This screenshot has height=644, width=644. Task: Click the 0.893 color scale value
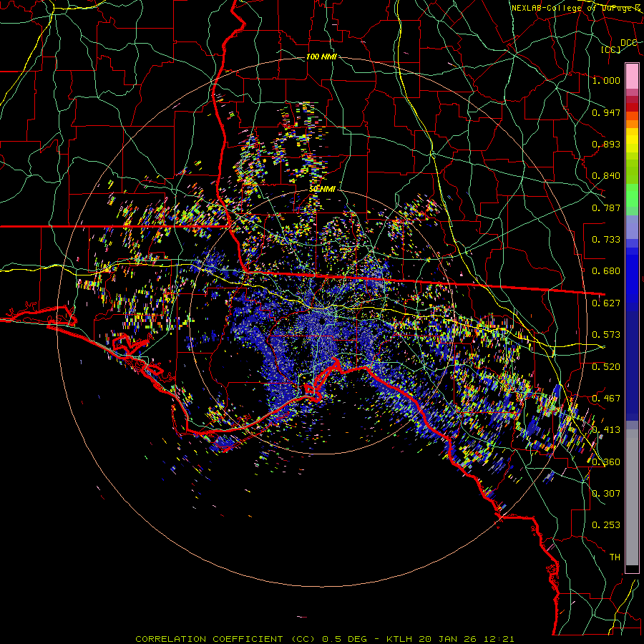pos(606,144)
